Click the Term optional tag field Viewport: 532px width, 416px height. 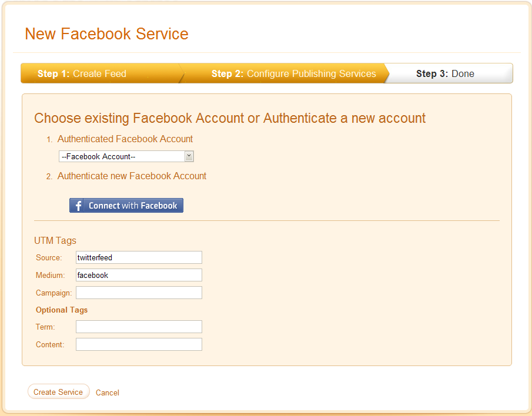point(139,327)
